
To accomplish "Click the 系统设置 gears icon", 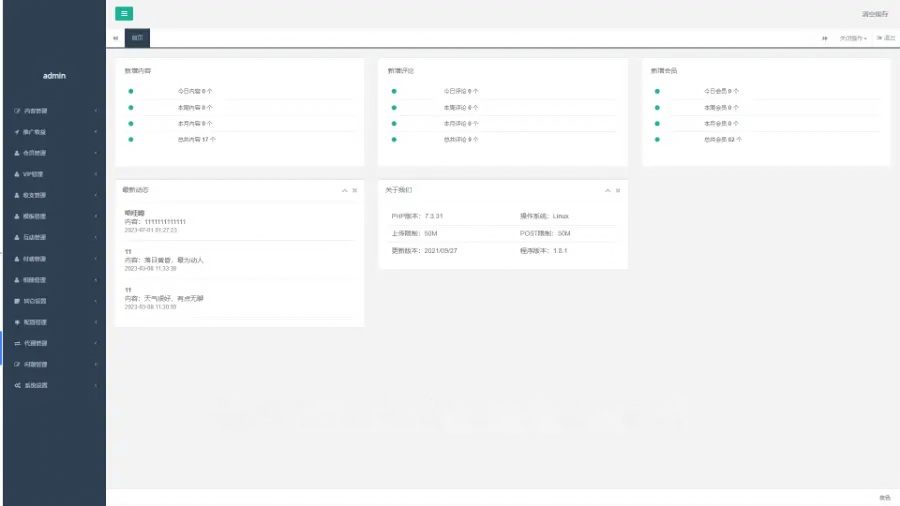I will (17, 385).
